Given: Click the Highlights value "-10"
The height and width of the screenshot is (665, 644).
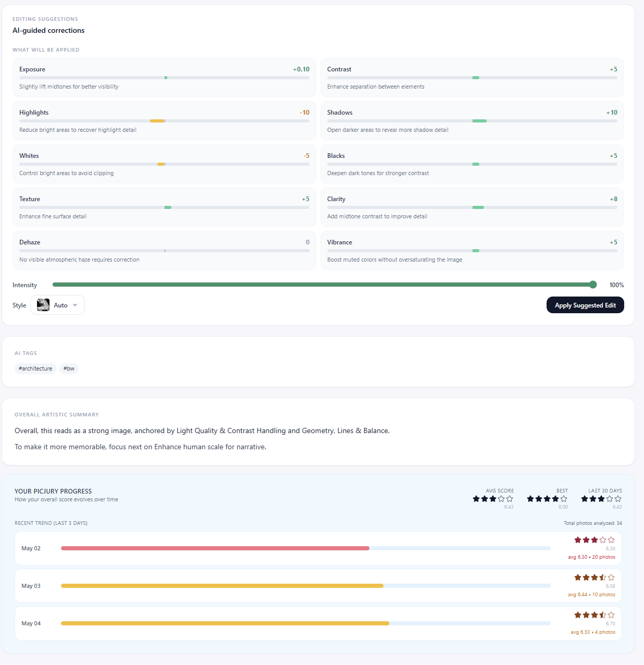Looking at the screenshot, I should click(304, 113).
